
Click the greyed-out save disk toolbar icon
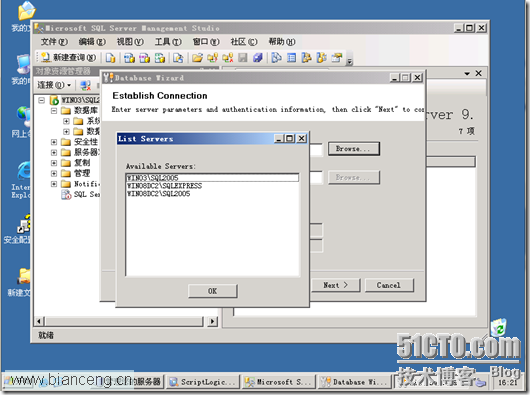pyautogui.click(x=242, y=58)
